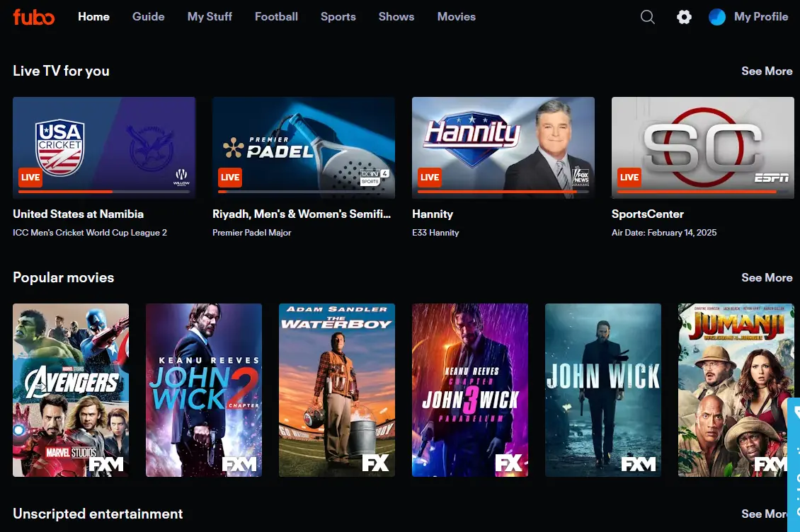Viewport: 800px width, 532px height.
Task: Click LIVE badge on United States at Namibia
Action: [30, 178]
